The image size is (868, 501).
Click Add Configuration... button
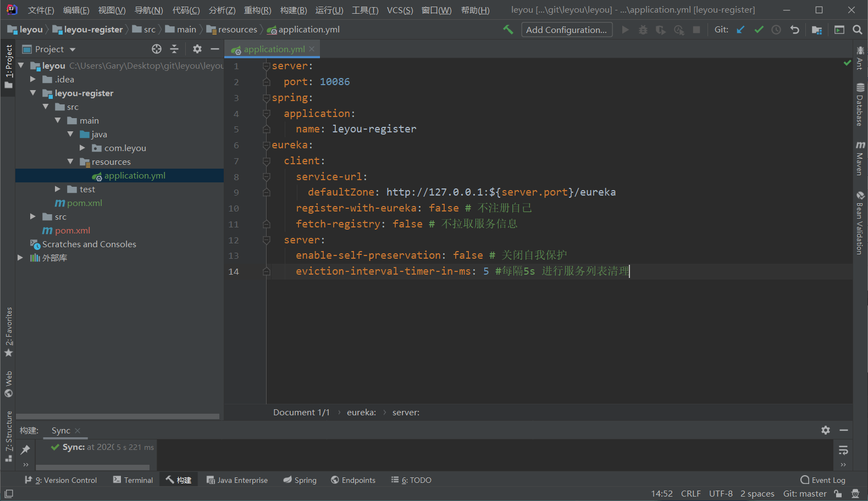(566, 30)
